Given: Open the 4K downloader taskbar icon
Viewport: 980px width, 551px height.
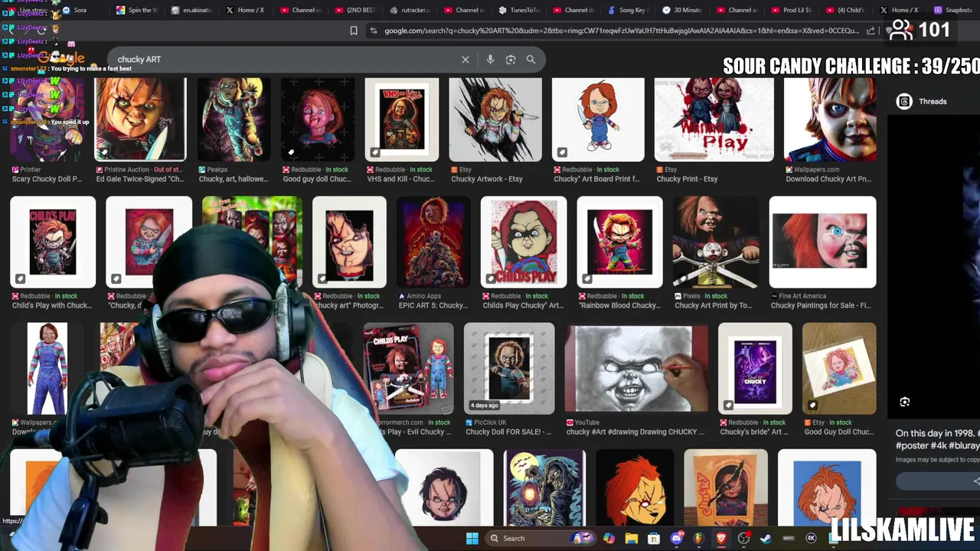Looking at the screenshot, I should click(x=811, y=538).
